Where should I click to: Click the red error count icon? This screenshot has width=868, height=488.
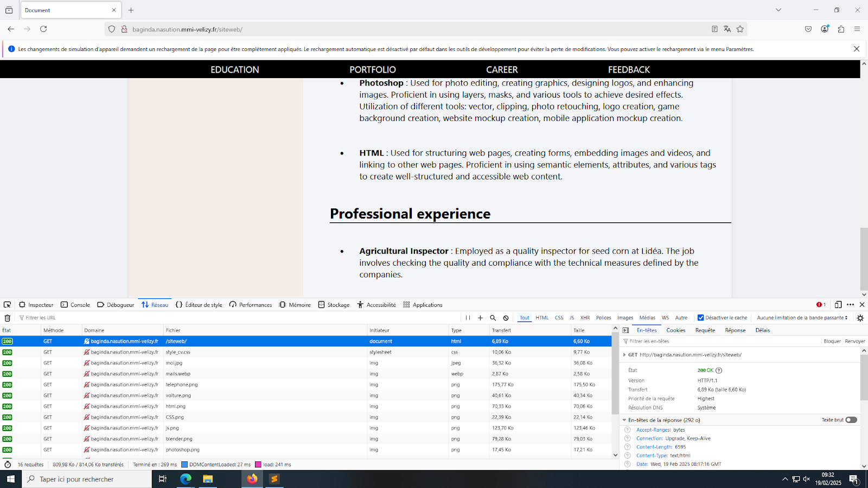click(820, 305)
